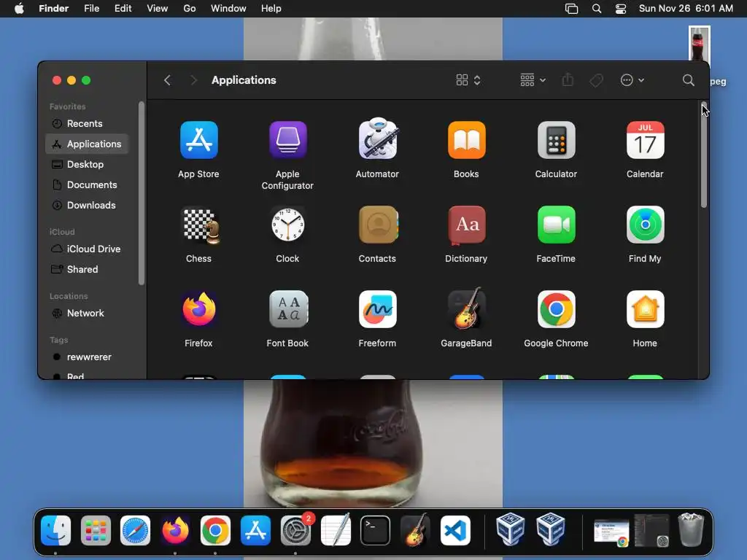Open the Calculator app
Screen dimensions: 747x560
tap(556, 140)
